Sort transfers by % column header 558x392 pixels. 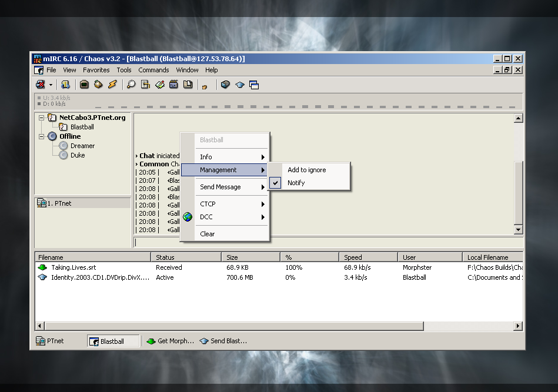pos(310,257)
